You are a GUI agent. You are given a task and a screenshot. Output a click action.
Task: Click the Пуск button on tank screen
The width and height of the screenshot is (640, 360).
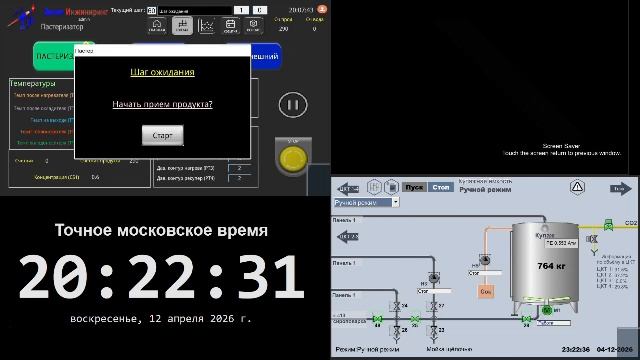(x=414, y=187)
